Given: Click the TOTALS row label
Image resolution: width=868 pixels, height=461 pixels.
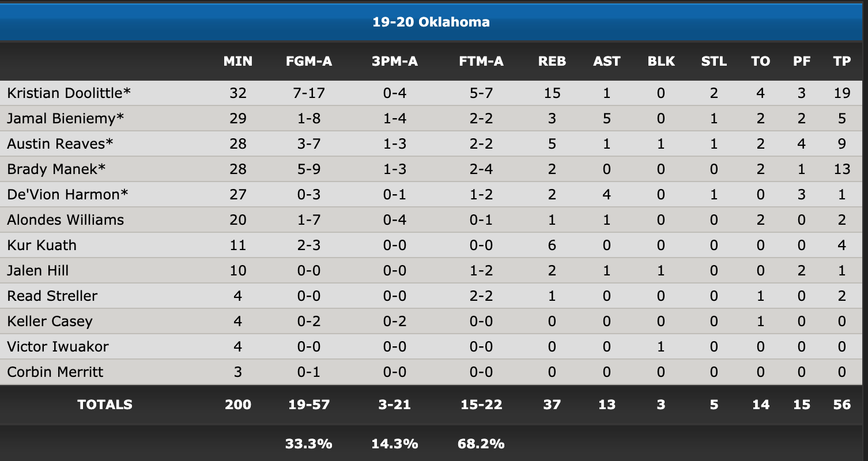Looking at the screenshot, I should click(x=105, y=405).
